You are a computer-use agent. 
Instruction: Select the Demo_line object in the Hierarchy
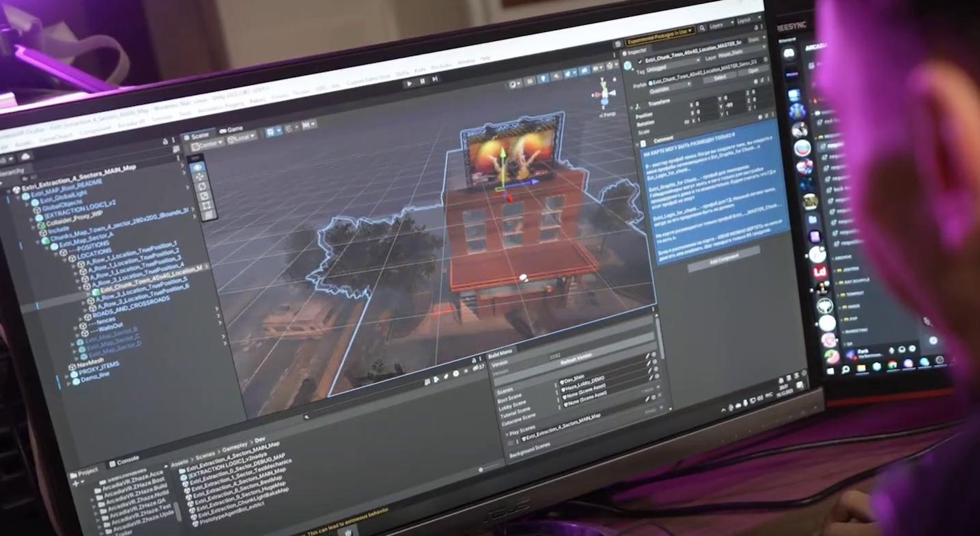click(x=94, y=376)
